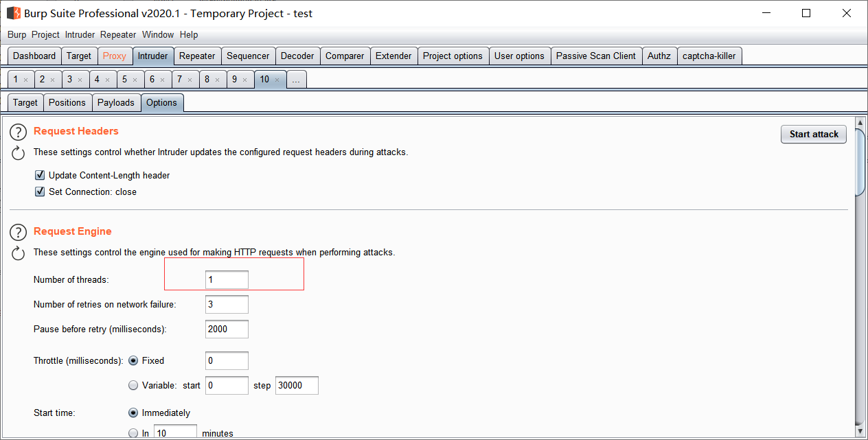This screenshot has height=440, width=868.
Task: Toggle Update Content-Length header checkbox
Action: 40,175
